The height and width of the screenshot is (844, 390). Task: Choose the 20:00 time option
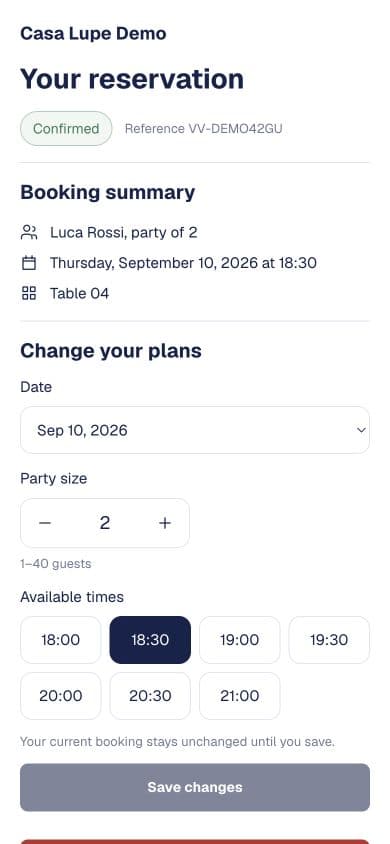pyautogui.click(x=60, y=696)
